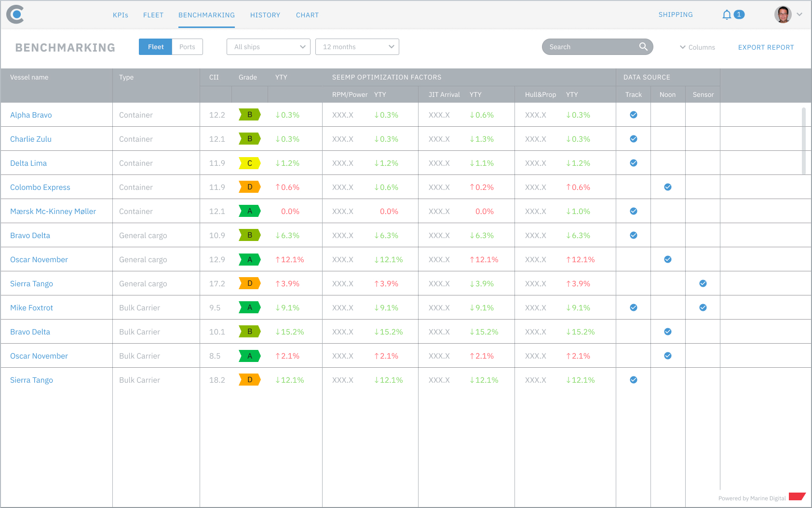Toggle Noon checkmark for Colombo Express

point(668,187)
